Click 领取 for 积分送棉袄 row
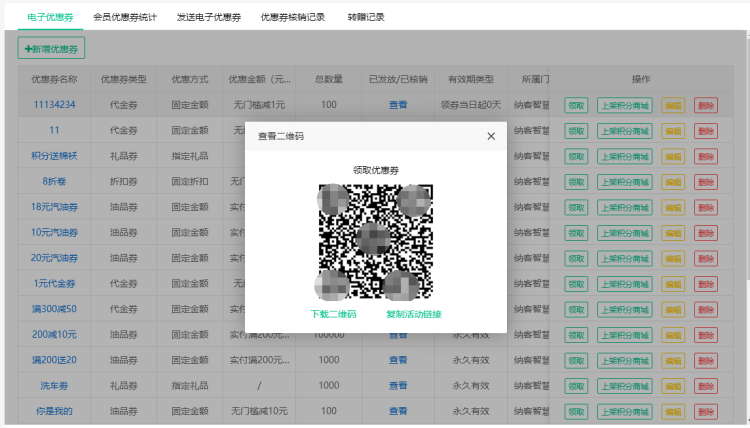The height and width of the screenshot is (428, 750). pyautogui.click(x=576, y=156)
